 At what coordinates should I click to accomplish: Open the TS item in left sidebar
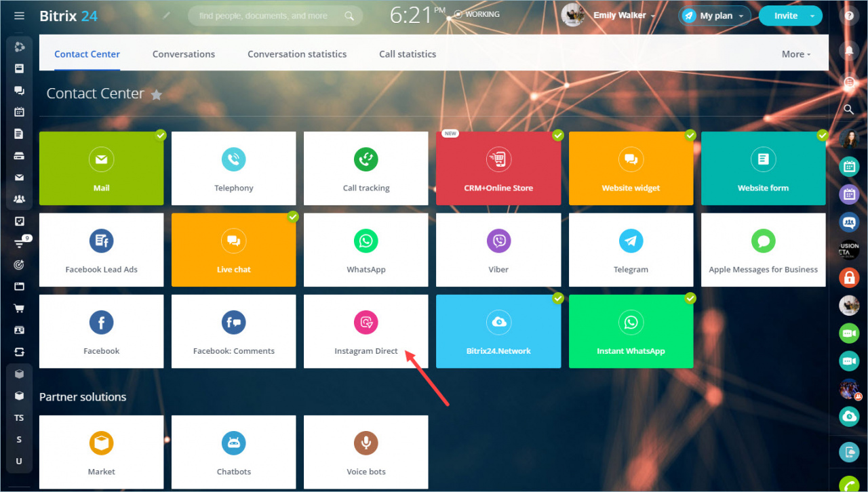pyautogui.click(x=19, y=417)
